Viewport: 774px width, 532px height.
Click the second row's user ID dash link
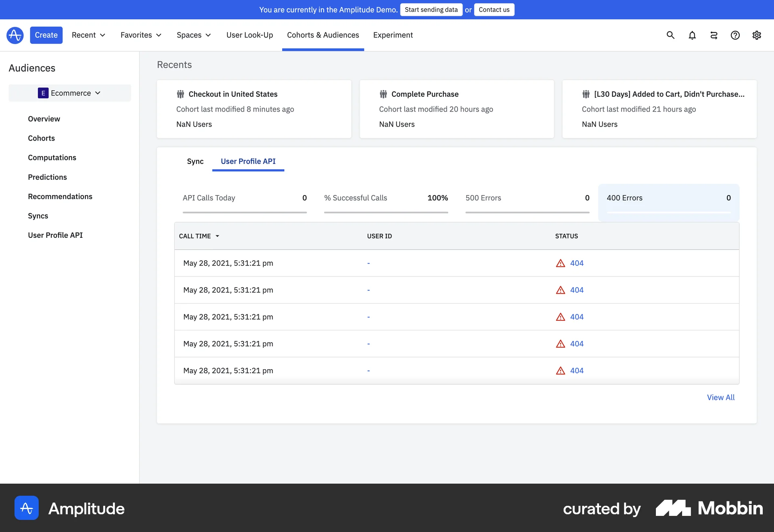tap(368, 290)
